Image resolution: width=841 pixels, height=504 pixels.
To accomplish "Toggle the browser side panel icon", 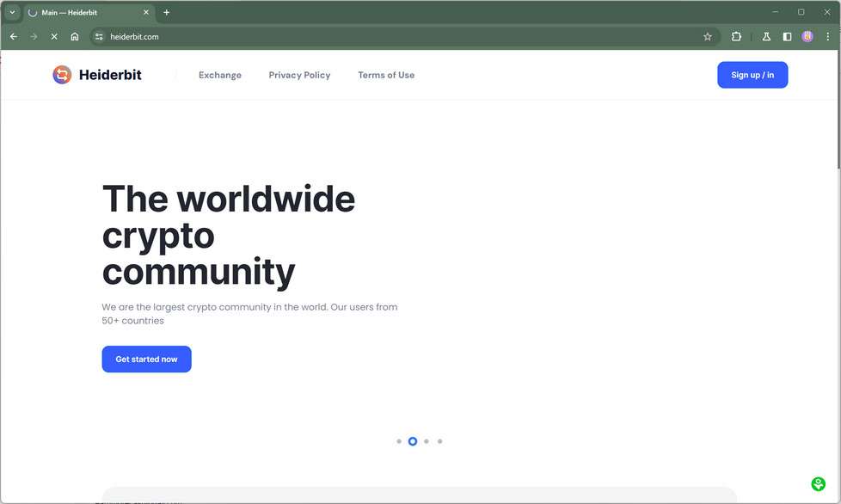I will pos(787,36).
